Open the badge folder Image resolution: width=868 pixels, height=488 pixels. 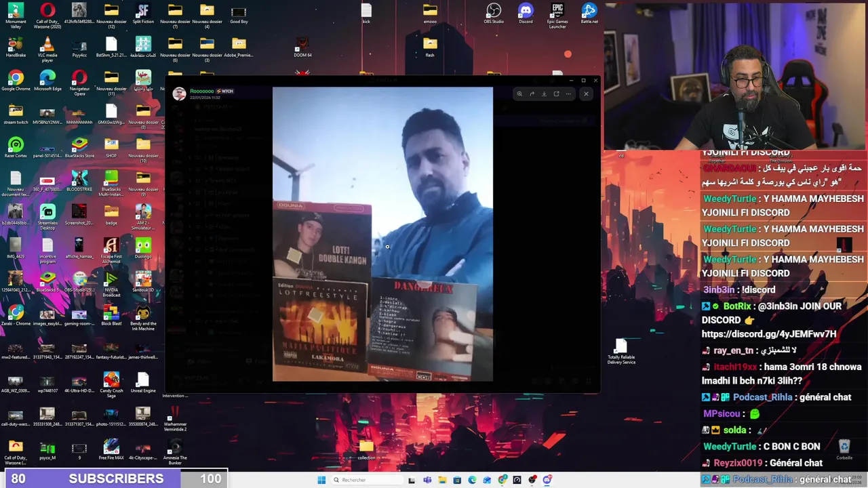(111, 214)
